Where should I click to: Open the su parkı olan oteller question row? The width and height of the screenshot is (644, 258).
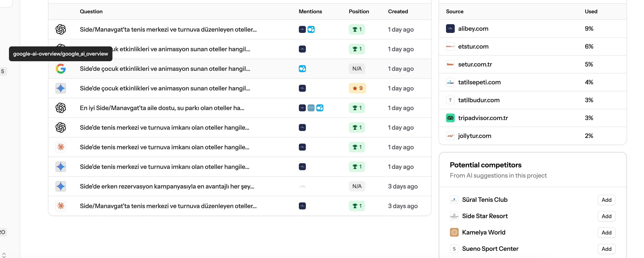point(162,108)
